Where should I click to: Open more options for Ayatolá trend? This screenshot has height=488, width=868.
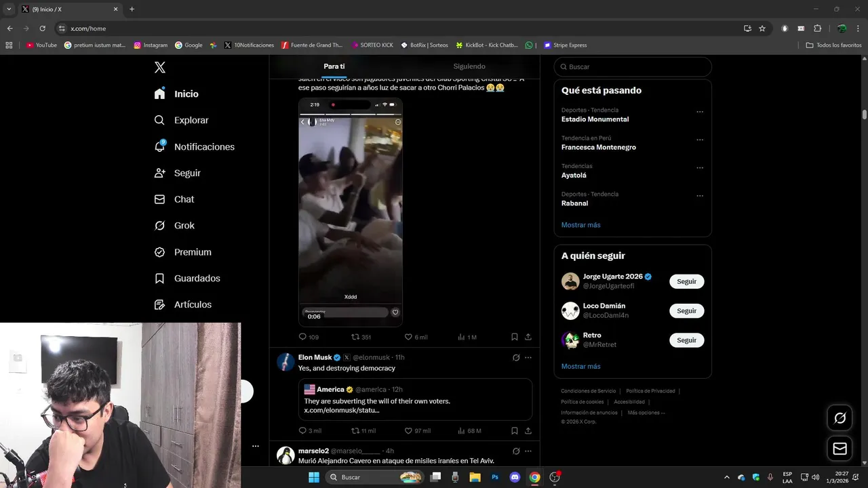tap(700, 168)
